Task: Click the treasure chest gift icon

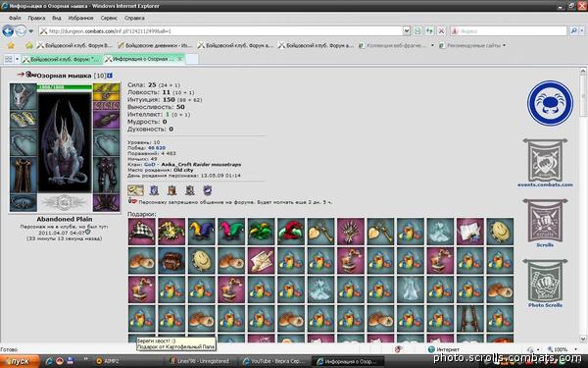Action: click(171, 261)
